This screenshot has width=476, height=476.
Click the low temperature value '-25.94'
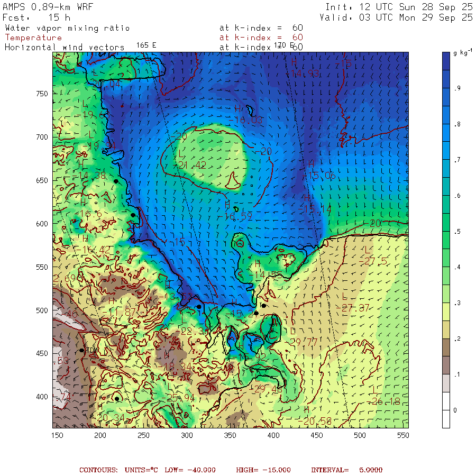(178, 398)
